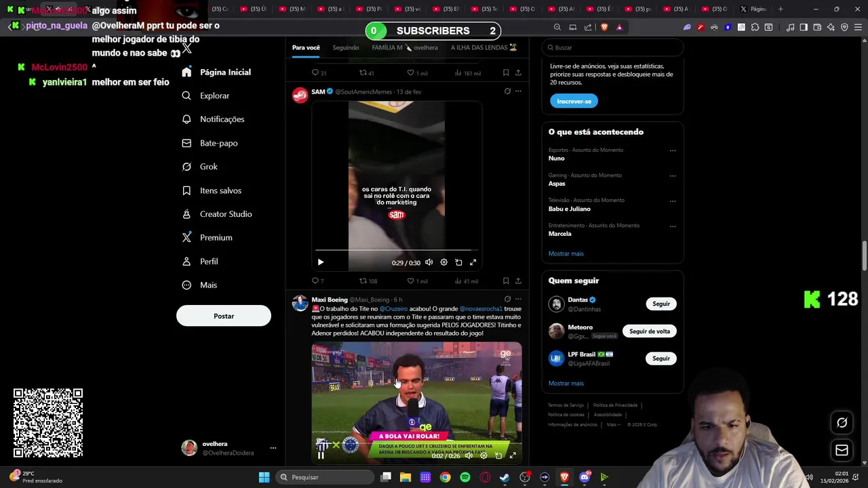Open three-dot menu on SAM post

pyautogui.click(x=518, y=91)
